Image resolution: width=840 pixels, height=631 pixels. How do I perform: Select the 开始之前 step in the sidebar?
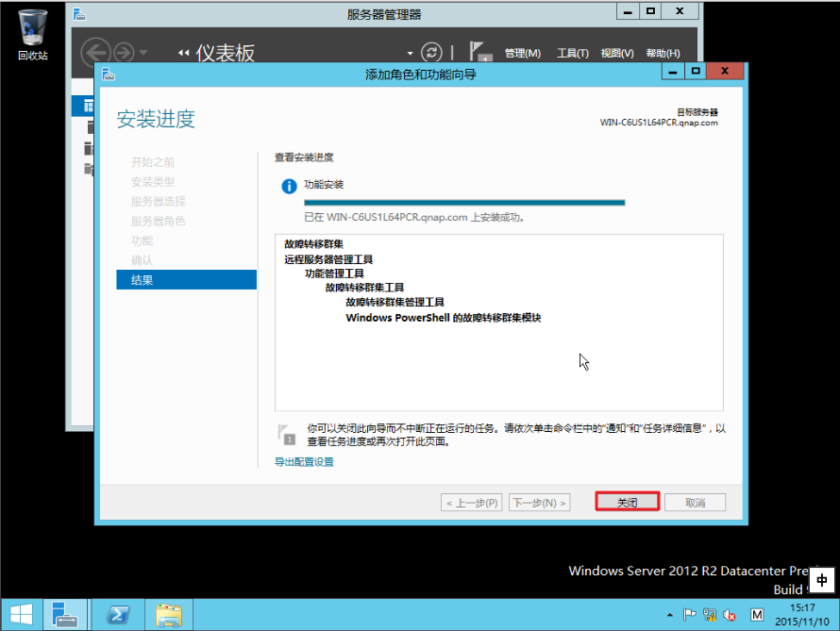[x=152, y=161]
